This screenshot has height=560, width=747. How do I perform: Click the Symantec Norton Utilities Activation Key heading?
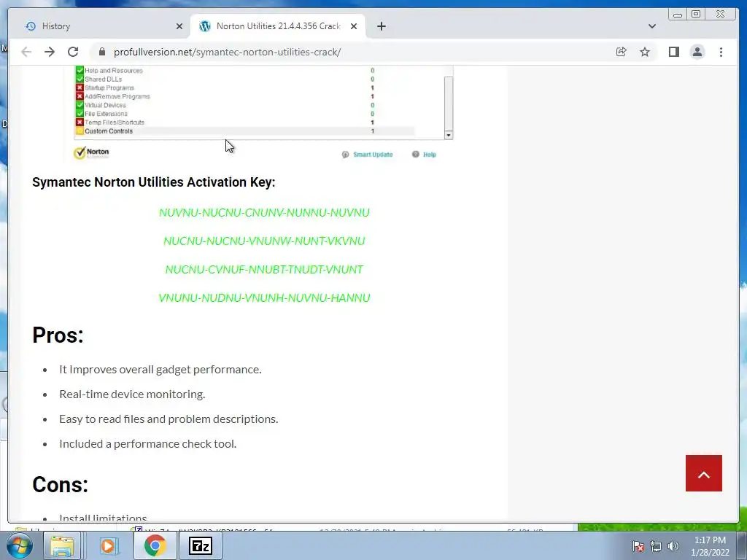pyautogui.click(x=153, y=182)
